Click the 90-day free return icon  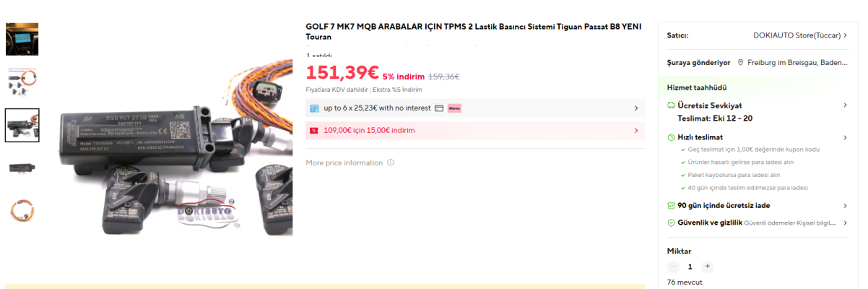671,205
